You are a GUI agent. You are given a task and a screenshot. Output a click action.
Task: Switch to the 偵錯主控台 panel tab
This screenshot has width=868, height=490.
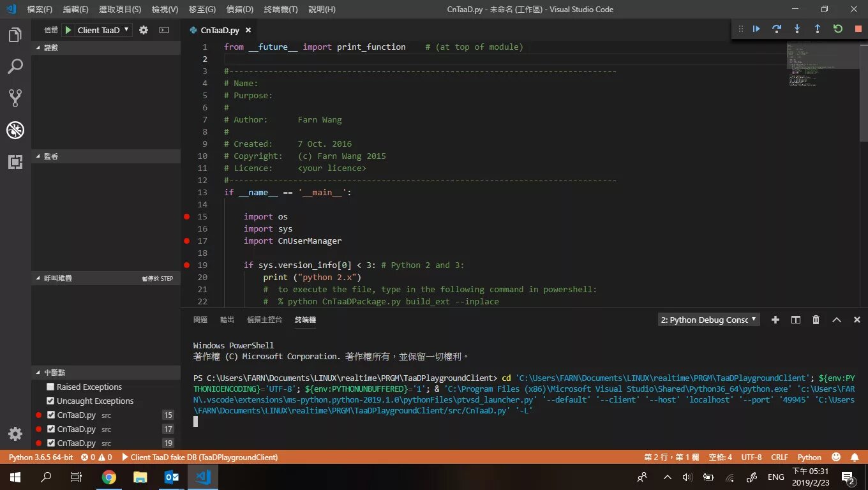264,320
